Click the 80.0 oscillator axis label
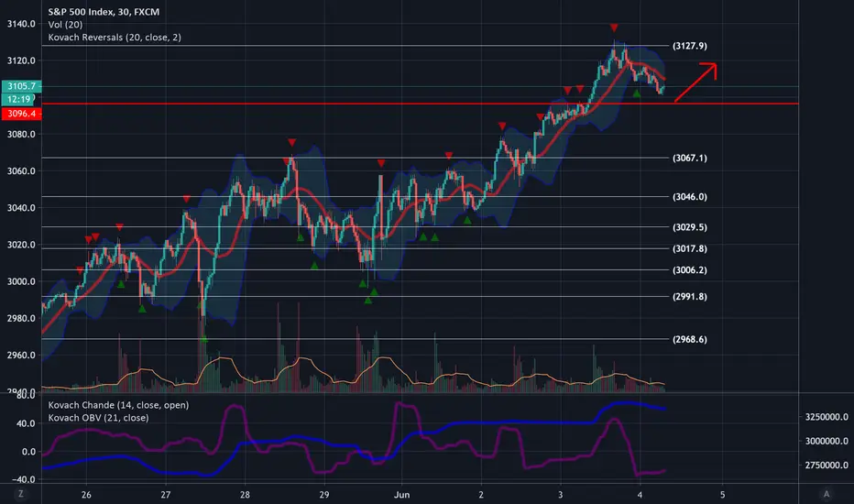Screen dimensions: 854x504 click(26, 395)
